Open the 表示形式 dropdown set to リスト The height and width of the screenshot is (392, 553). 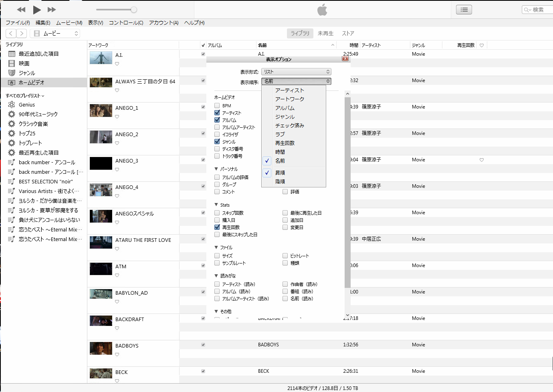click(296, 72)
